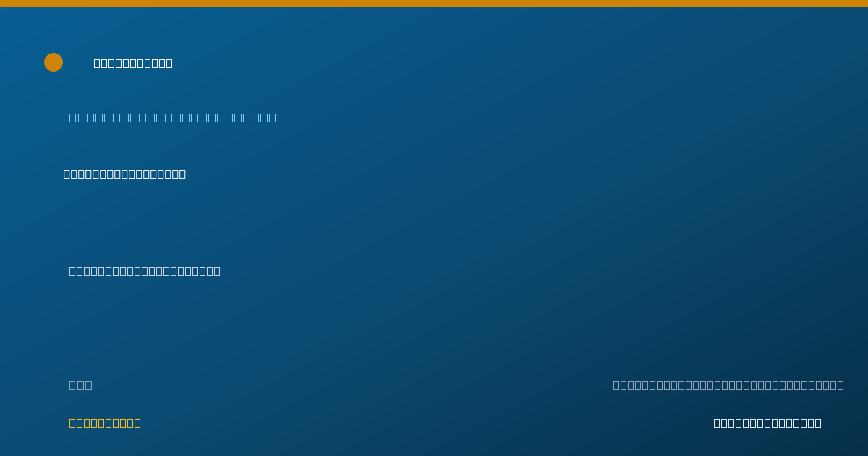The width and height of the screenshot is (868, 456).
Task: Select the short gray label below divider
Action: pos(80,385)
